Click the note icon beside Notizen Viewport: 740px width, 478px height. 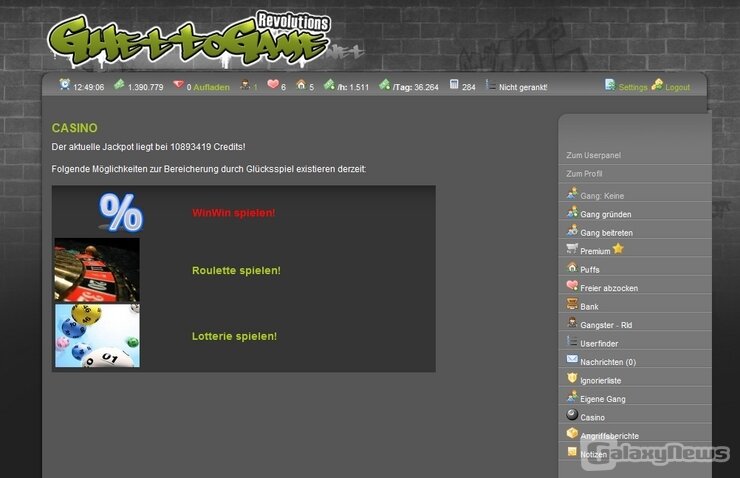click(x=572, y=452)
